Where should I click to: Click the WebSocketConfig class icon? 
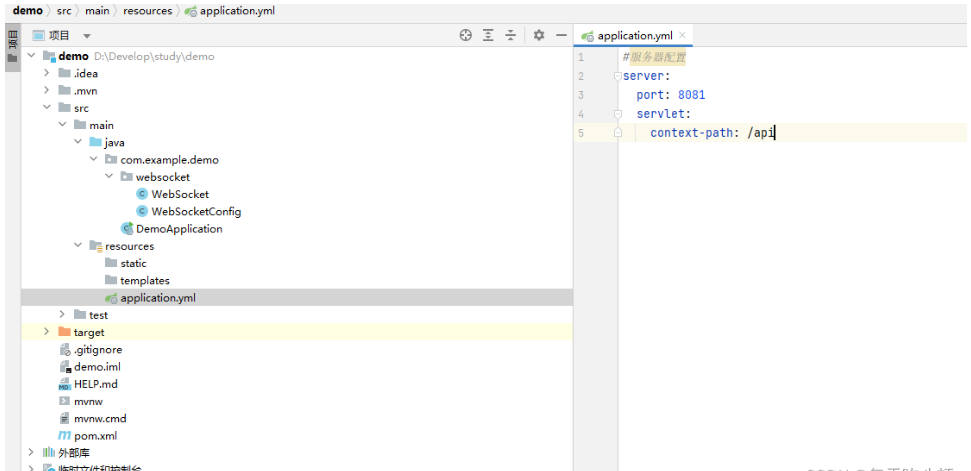142,212
